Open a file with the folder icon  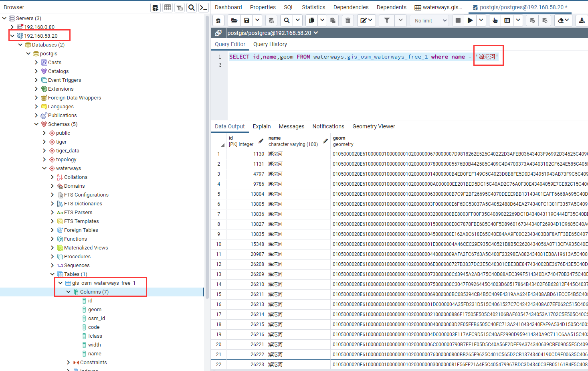click(x=234, y=20)
